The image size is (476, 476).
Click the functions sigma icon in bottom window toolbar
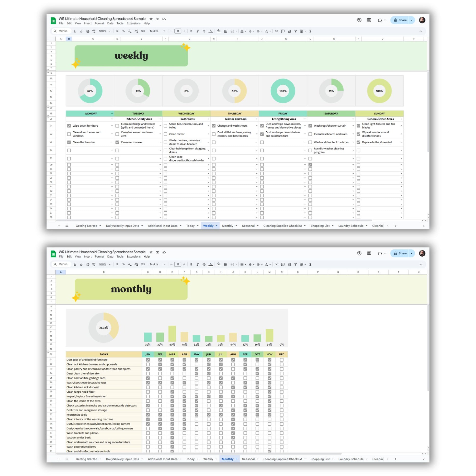click(310, 264)
